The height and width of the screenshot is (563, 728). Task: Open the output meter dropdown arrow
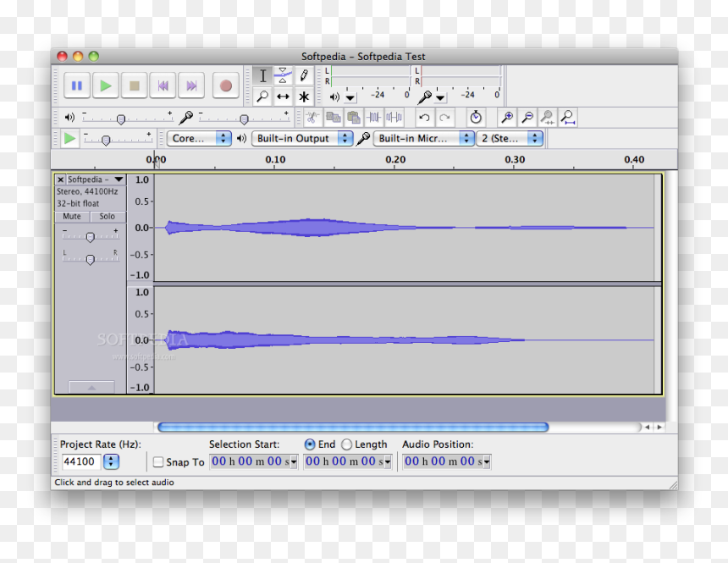pyautogui.click(x=350, y=98)
